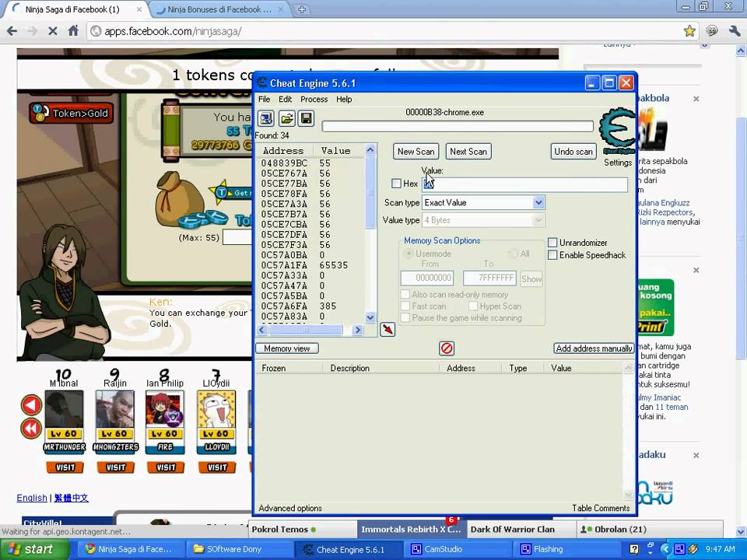The height and width of the screenshot is (560, 747).
Task: Click the red no-entry clear list icon
Action: click(447, 348)
